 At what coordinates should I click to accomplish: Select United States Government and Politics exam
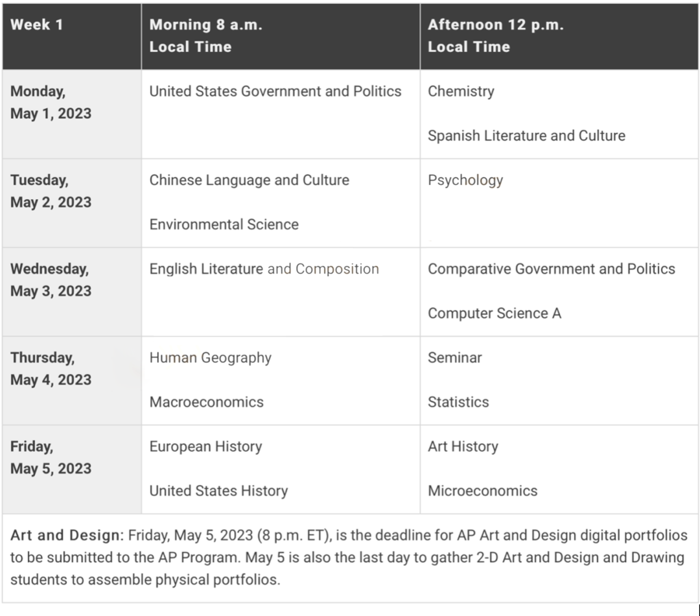click(x=275, y=91)
